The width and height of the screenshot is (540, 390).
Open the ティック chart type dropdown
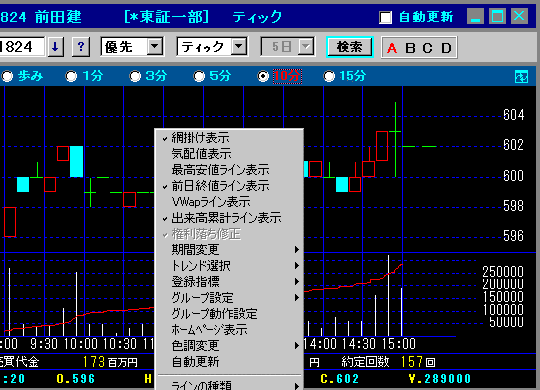(x=239, y=46)
